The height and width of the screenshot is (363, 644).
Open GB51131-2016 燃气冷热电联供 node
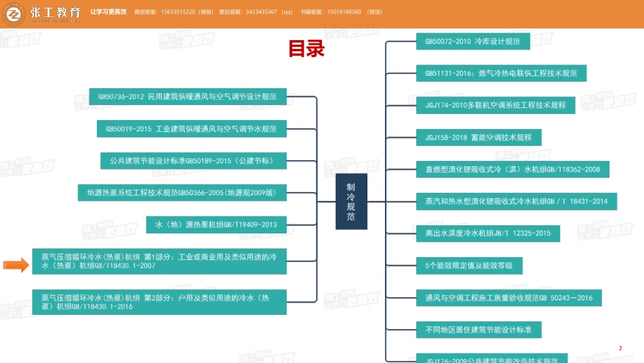[501, 73]
